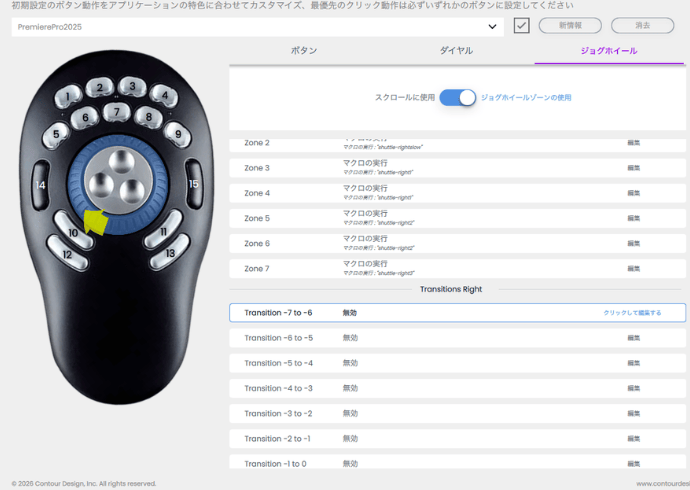This screenshot has height=490, width=690.
Task: Toggle the scroll / jog wheel zone switch
Action: [x=457, y=97]
